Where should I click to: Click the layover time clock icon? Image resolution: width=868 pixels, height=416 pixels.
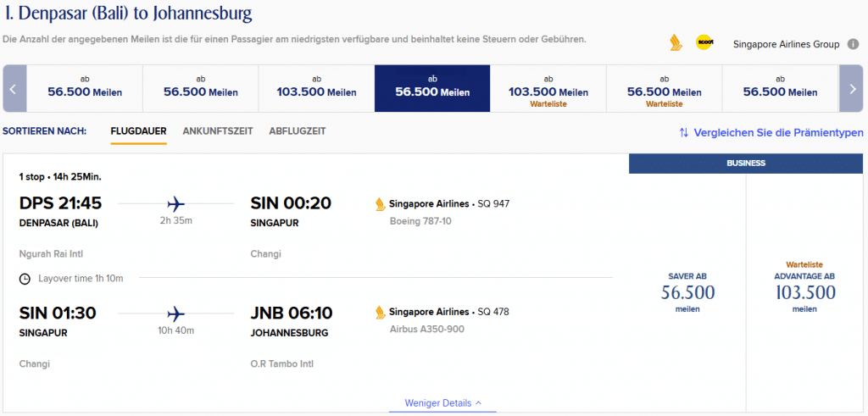25,278
